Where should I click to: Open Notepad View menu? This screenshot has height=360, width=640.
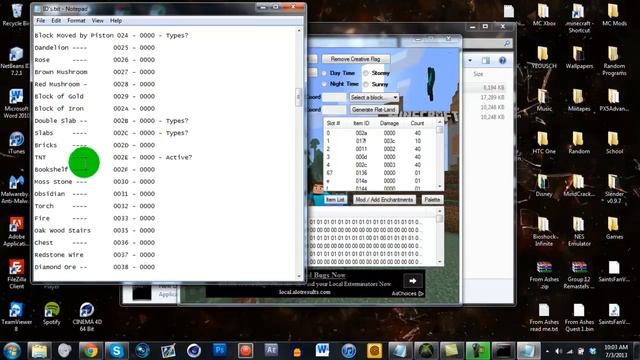pos(98,20)
